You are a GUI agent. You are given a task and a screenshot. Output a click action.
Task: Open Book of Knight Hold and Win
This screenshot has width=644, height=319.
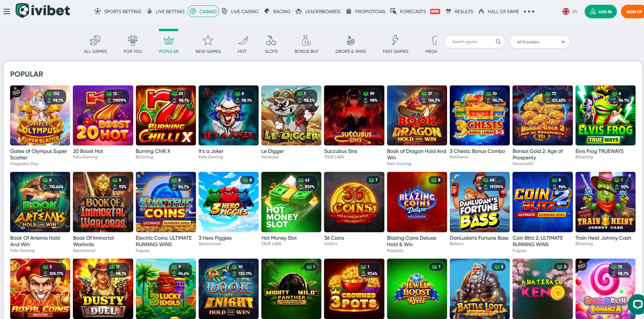[228, 289]
